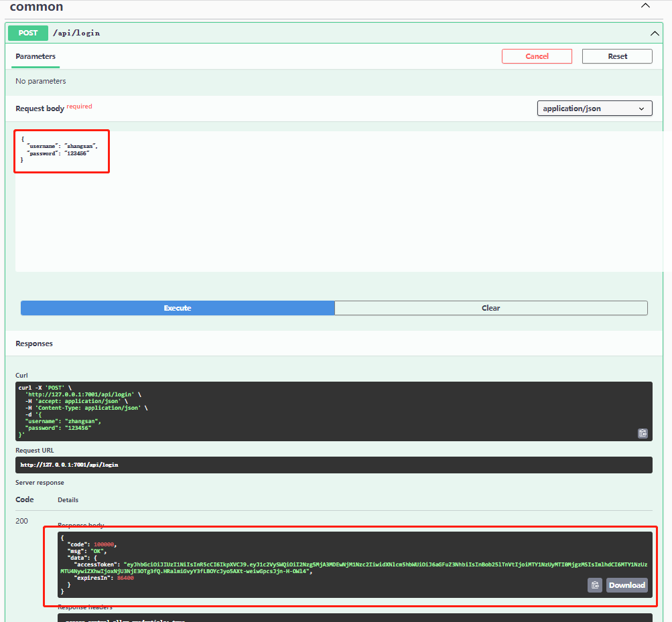Screen dimensions: 672x622
Task: Click the green POST method badge
Action: click(28, 33)
